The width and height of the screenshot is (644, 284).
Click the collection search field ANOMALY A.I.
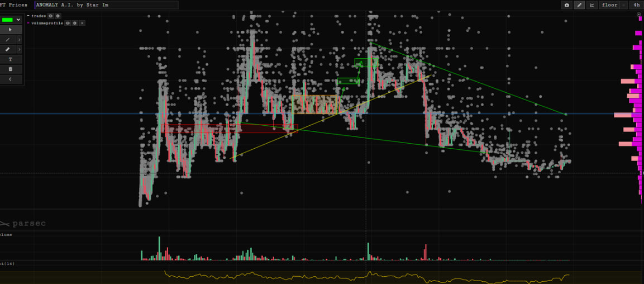point(106,5)
